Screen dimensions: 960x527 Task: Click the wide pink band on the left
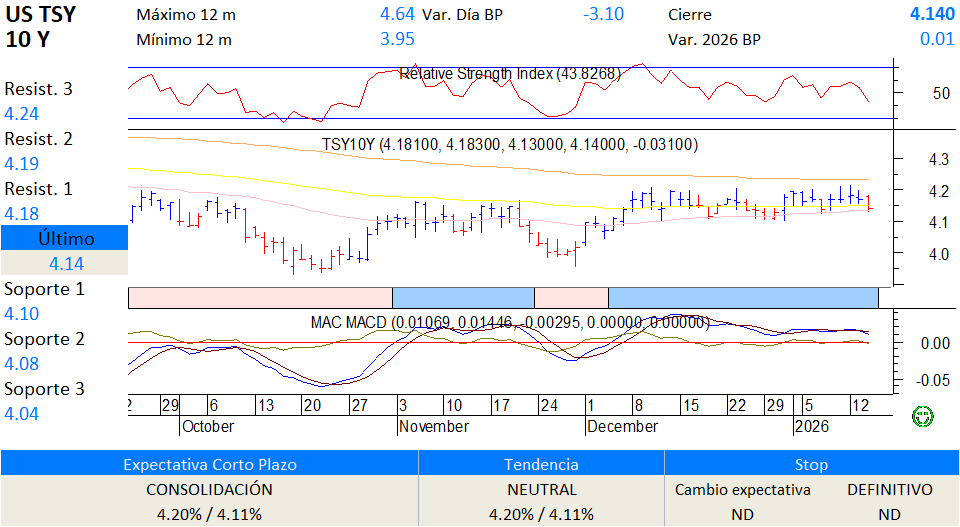260,297
